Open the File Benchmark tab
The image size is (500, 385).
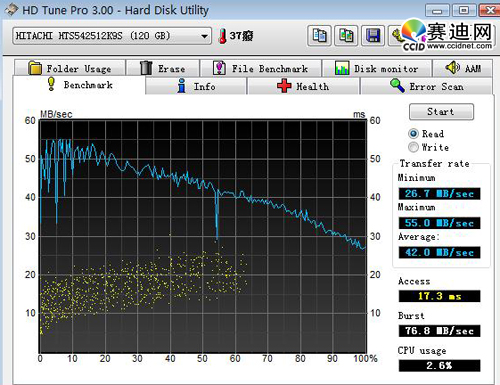261,68
